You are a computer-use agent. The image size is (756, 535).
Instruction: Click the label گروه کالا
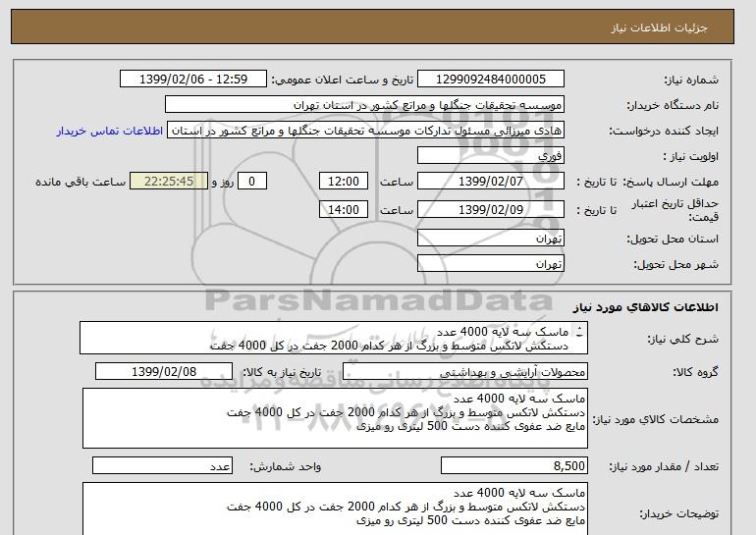coord(696,372)
